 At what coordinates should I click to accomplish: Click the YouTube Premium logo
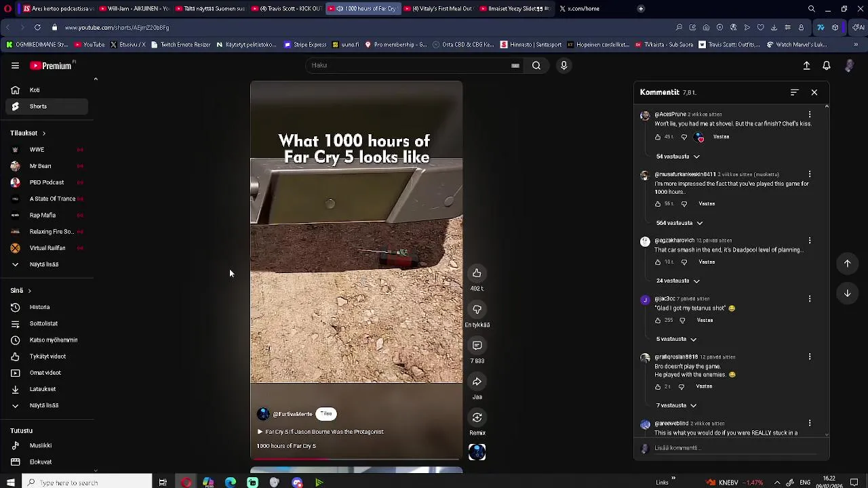tap(52, 66)
